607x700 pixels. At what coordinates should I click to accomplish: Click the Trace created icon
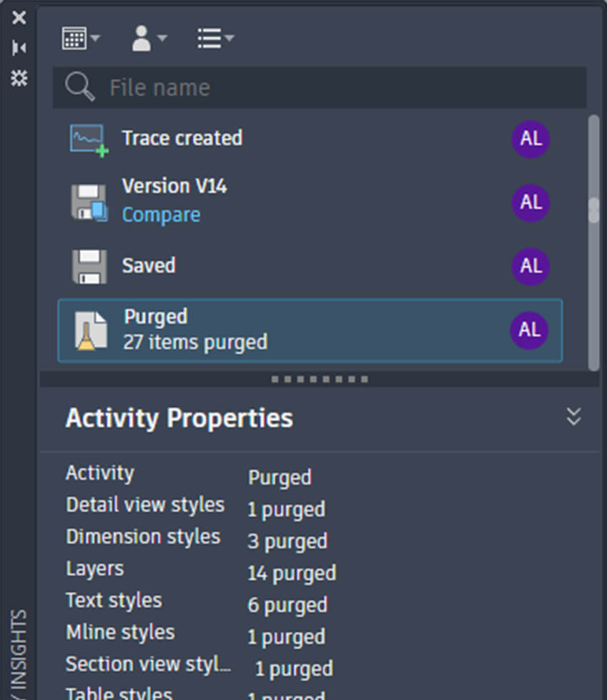[89, 139]
